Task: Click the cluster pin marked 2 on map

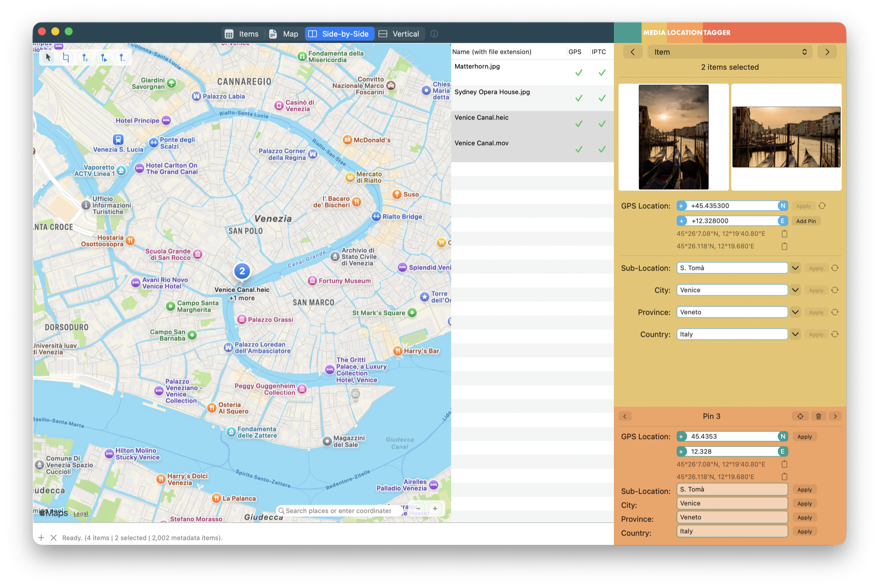Action: pos(242,271)
